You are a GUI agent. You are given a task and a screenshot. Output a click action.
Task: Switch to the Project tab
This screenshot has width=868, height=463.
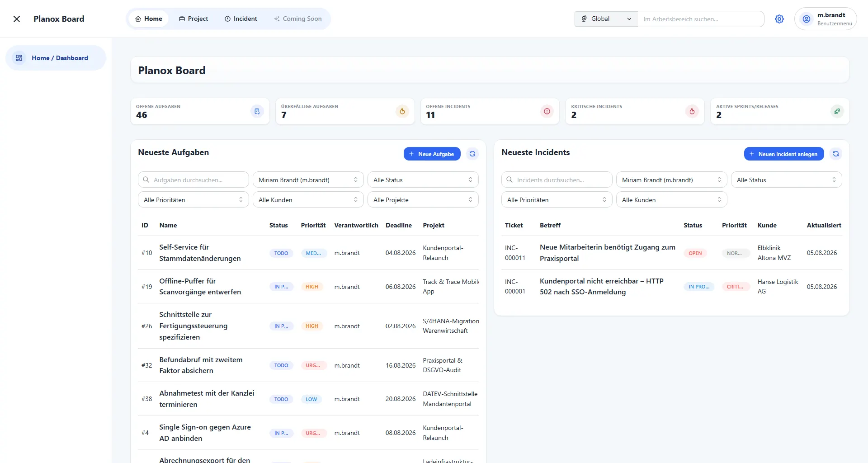click(193, 19)
